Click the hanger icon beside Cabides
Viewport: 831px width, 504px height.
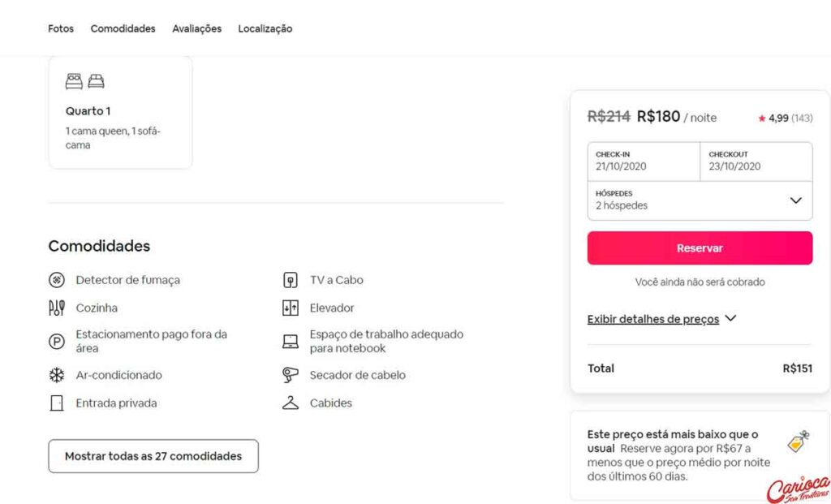coord(291,403)
